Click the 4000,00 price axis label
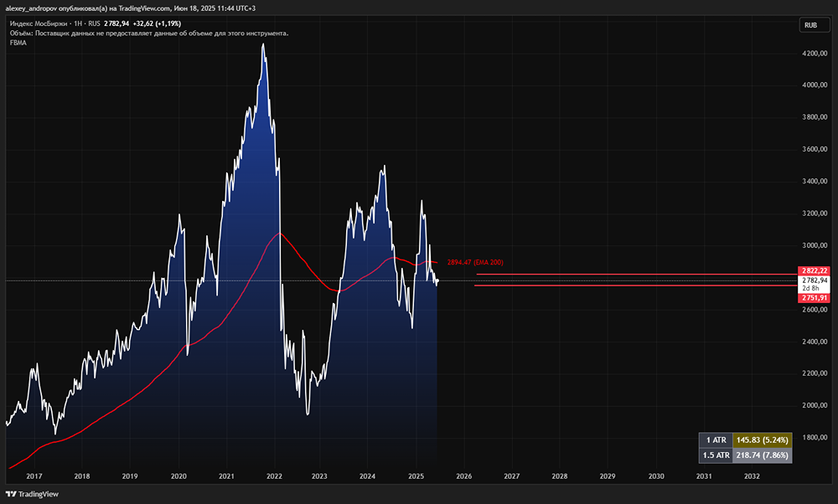The width and height of the screenshot is (838, 504). (x=815, y=85)
